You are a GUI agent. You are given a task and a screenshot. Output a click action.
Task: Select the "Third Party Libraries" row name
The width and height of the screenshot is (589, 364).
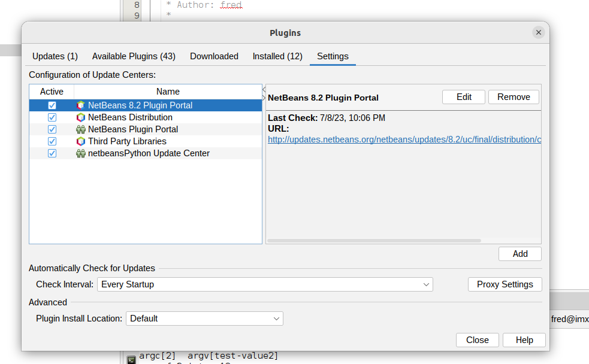(x=128, y=141)
